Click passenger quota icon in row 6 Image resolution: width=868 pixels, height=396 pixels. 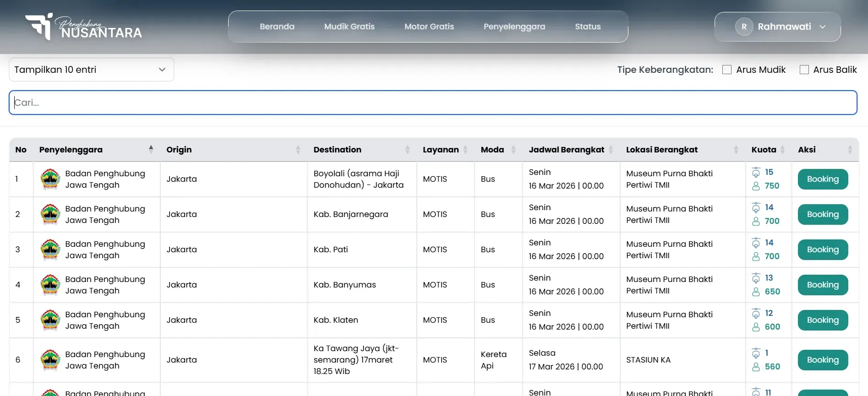(x=756, y=367)
